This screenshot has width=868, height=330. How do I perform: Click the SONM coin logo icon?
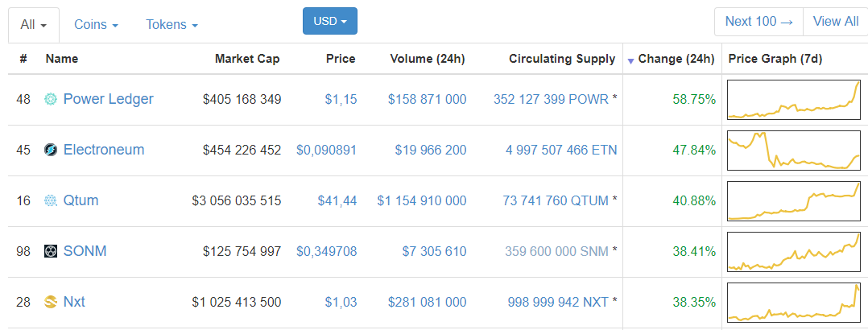51,251
